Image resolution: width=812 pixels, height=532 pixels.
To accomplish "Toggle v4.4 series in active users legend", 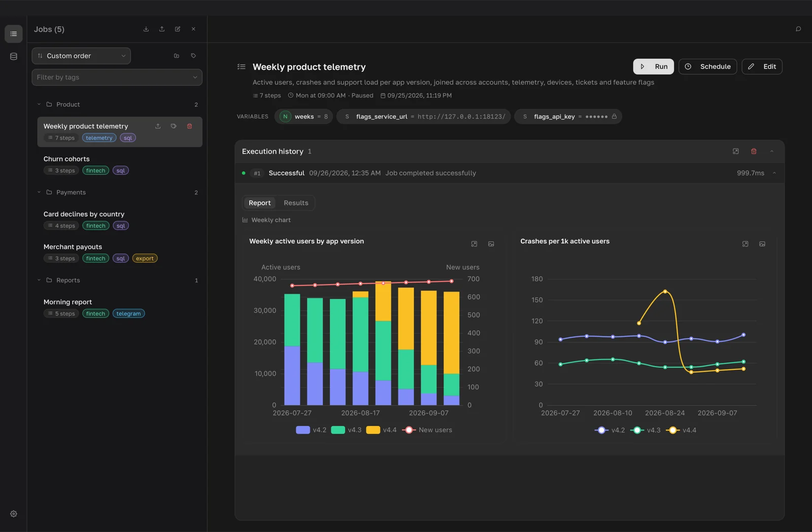I will pyautogui.click(x=381, y=430).
